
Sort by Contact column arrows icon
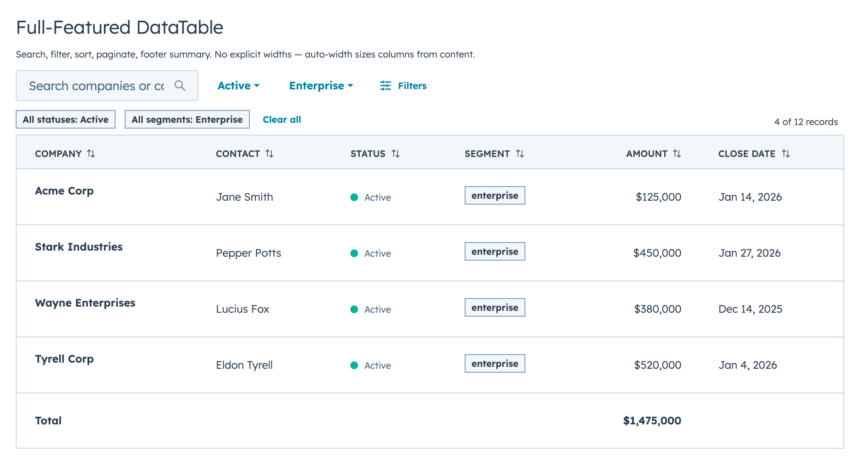tap(269, 153)
